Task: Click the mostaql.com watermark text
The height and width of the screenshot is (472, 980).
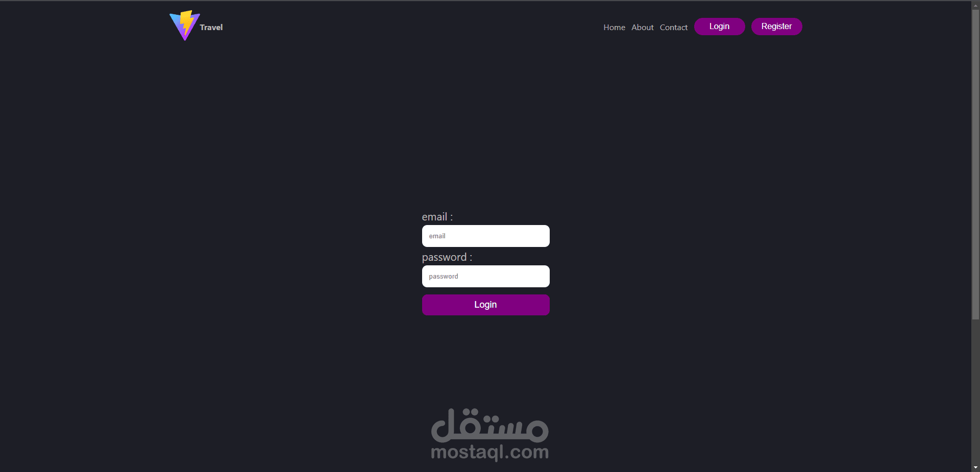Action: click(x=489, y=452)
